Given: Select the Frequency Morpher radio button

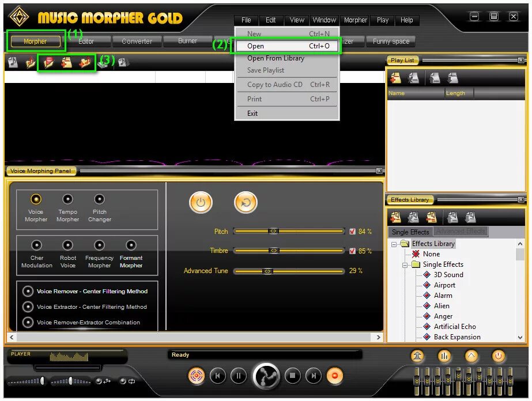Looking at the screenshot, I should pos(99,245).
